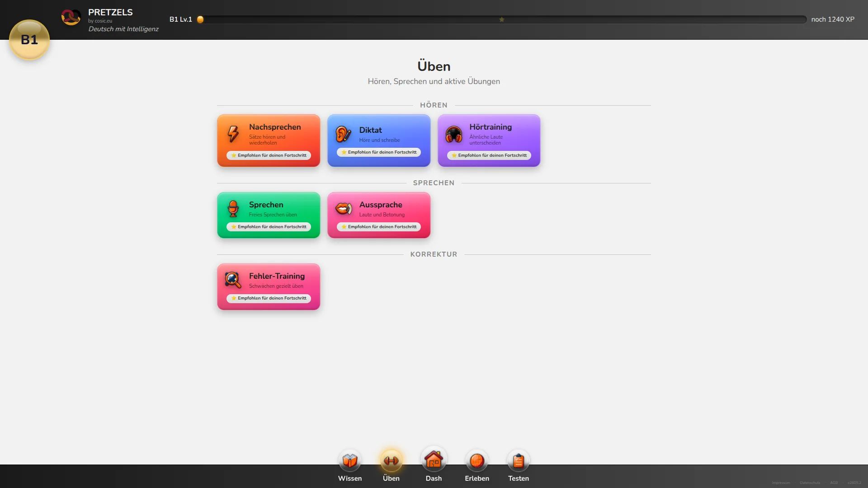Go to Dash via house icon
868x488 pixels.
(434, 460)
